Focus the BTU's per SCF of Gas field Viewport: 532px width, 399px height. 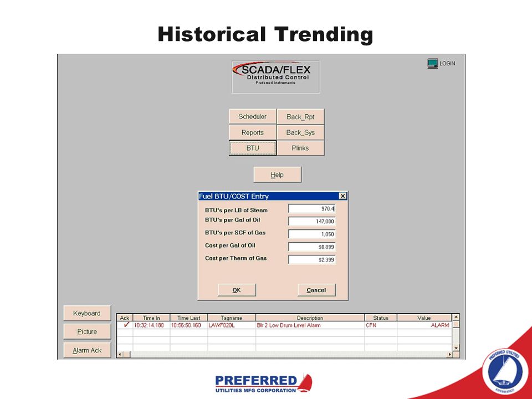[312, 234]
